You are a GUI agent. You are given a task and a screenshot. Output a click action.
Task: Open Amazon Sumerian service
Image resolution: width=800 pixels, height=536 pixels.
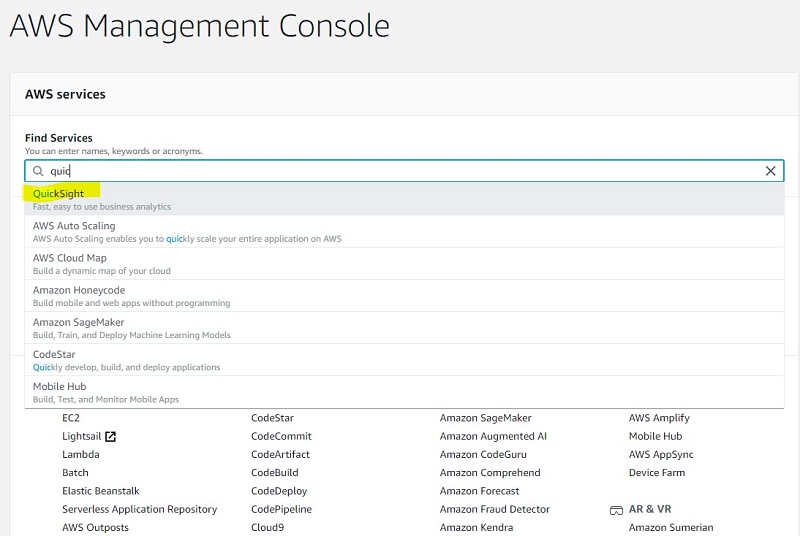pyautogui.click(x=671, y=527)
